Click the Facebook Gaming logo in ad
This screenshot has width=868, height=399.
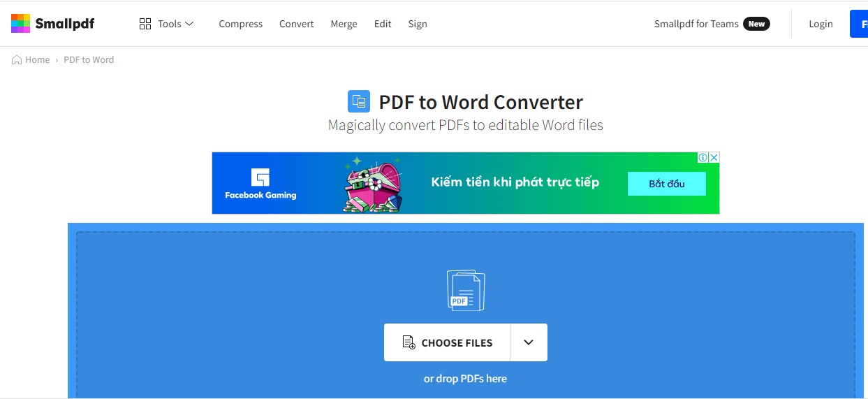click(x=260, y=184)
